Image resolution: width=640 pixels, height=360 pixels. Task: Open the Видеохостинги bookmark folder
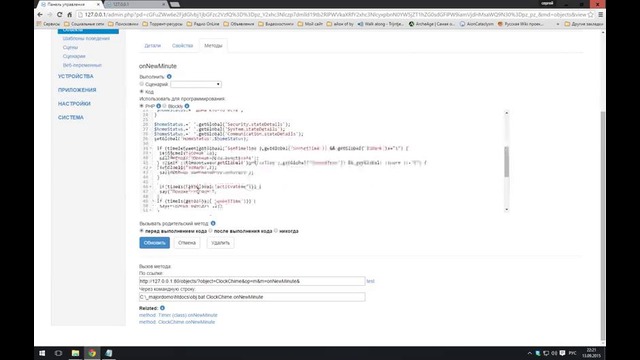276,24
